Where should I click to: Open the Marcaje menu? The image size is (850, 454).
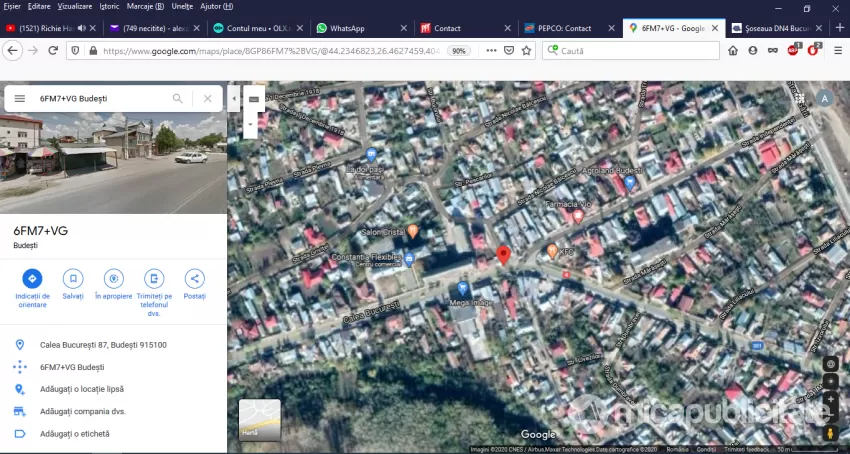(x=145, y=7)
